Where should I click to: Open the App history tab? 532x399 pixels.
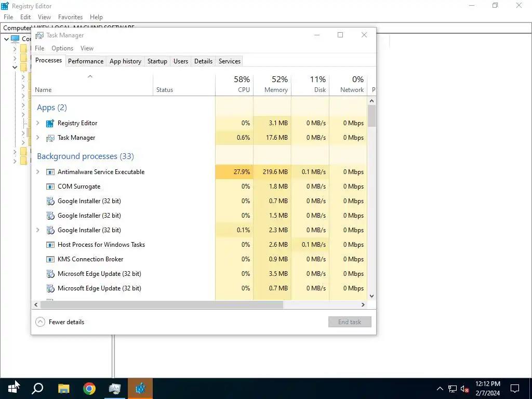click(x=125, y=61)
